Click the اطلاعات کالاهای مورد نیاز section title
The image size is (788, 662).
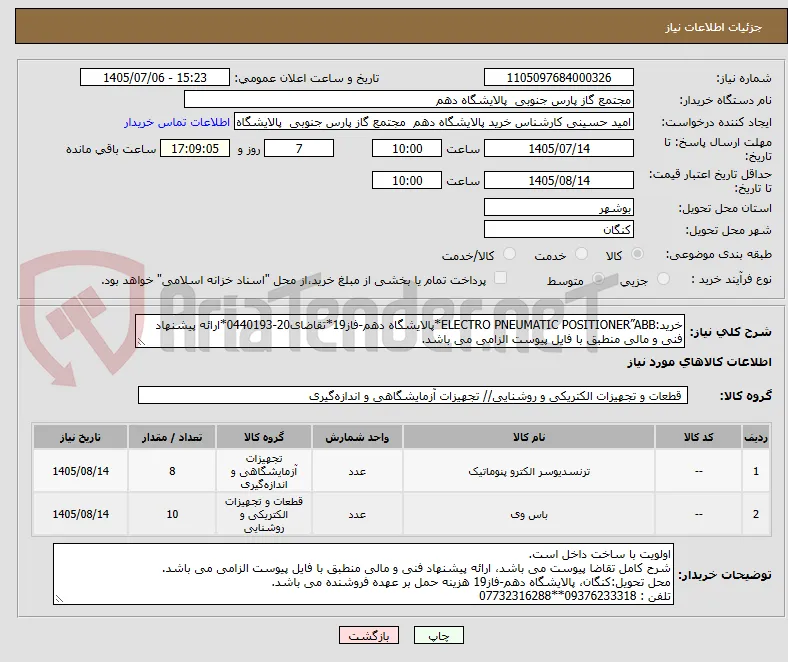coord(699,362)
